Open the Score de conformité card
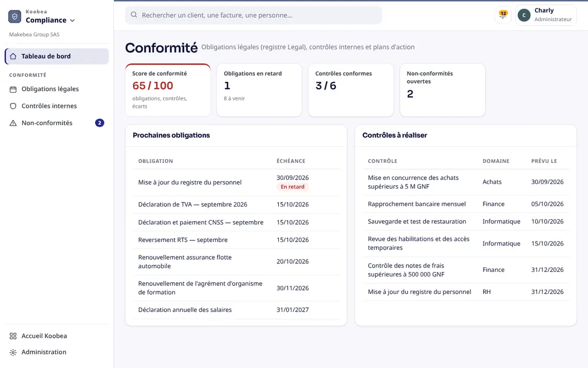The image size is (588, 368). (167, 90)
